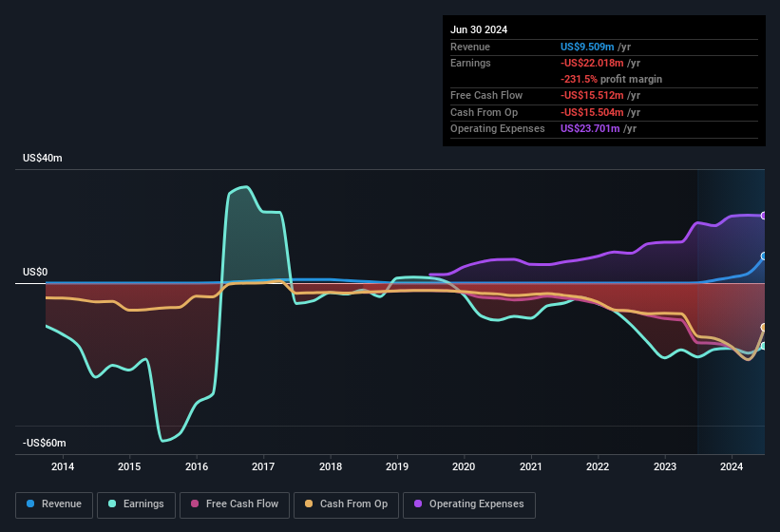
Task: Click the 2020 x-axis year label
Action: [464, 466]
